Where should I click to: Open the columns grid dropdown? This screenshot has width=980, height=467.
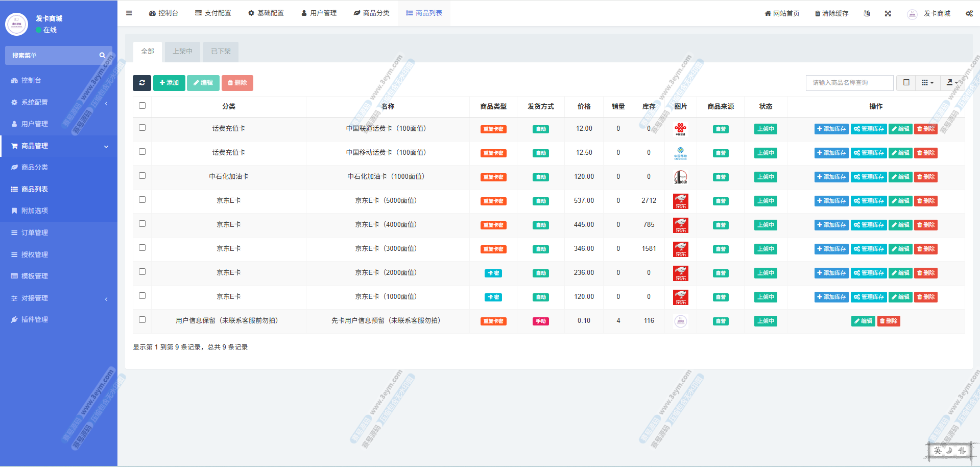[927, 83]
